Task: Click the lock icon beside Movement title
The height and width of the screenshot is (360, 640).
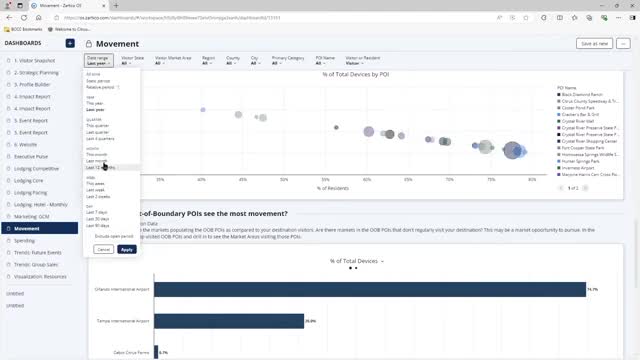Action: (x=89, y=44)
